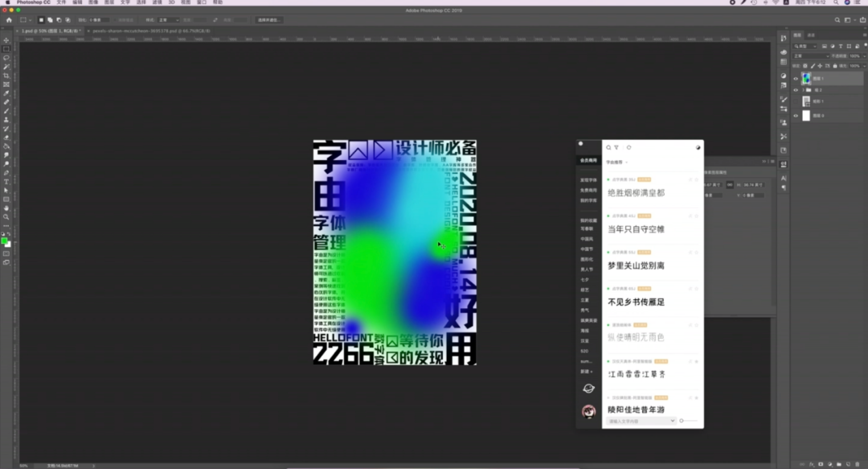The height and width of the screenshot is (469, 868).
Task: Open the layer blend mode 正常 dropdown
Action: click(x=811, y=56)
